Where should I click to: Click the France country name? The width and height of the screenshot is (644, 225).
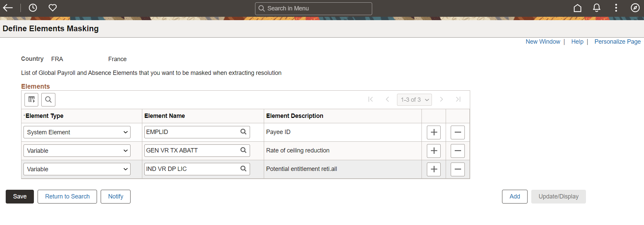point(117,59)
